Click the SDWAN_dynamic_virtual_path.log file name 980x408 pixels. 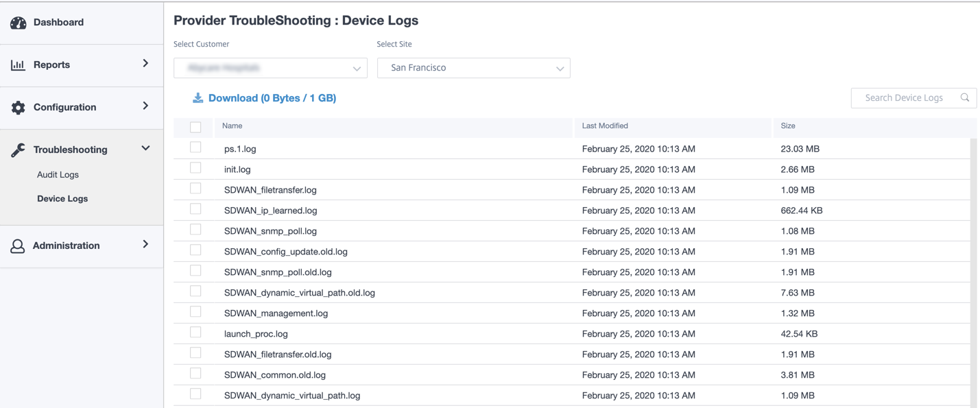pyautogui.click(x=292, y=396)
